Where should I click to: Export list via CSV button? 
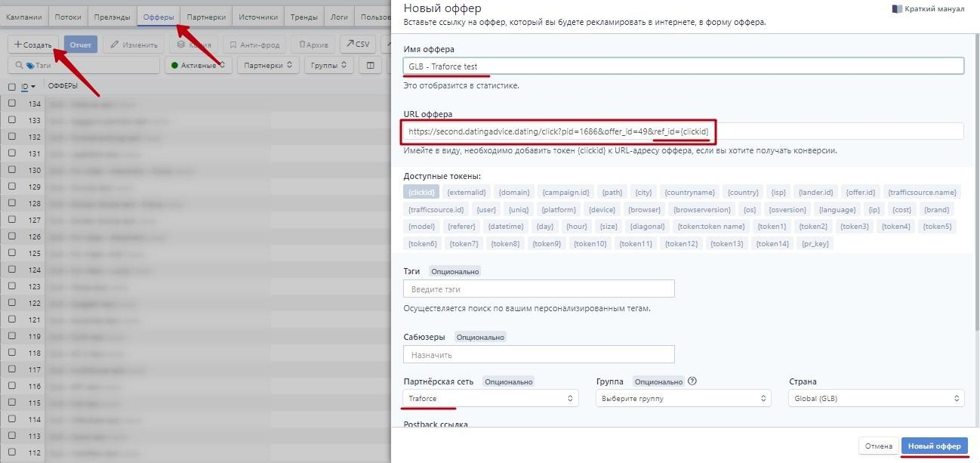pyautogui.click(x=358, y=45)
